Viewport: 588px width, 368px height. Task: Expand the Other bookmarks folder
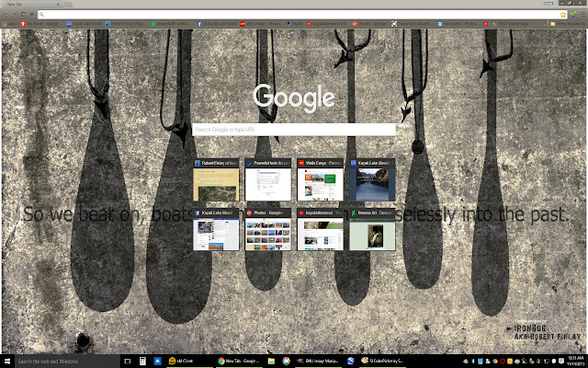(x=568, y=24)
